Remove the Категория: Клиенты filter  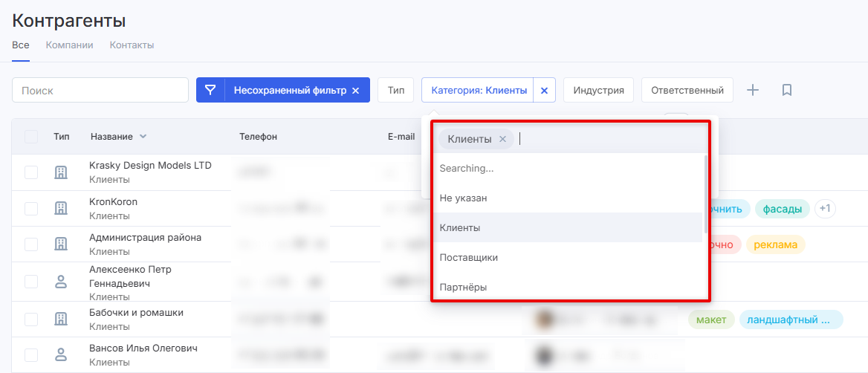(x=544, y=91)
